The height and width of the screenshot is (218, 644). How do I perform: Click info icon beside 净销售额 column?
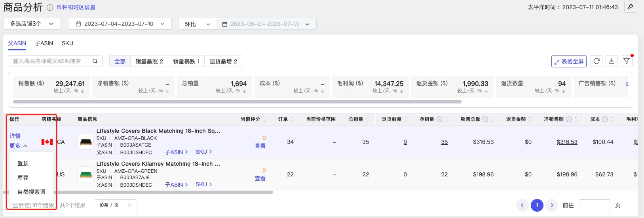pos(569,119)
